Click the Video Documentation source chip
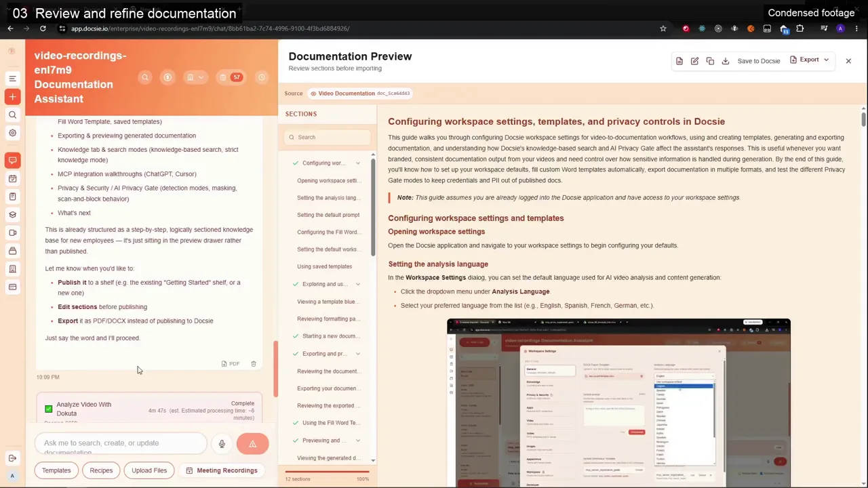The height and width of the screenshot is (488, 868). [x=360, y=94]
